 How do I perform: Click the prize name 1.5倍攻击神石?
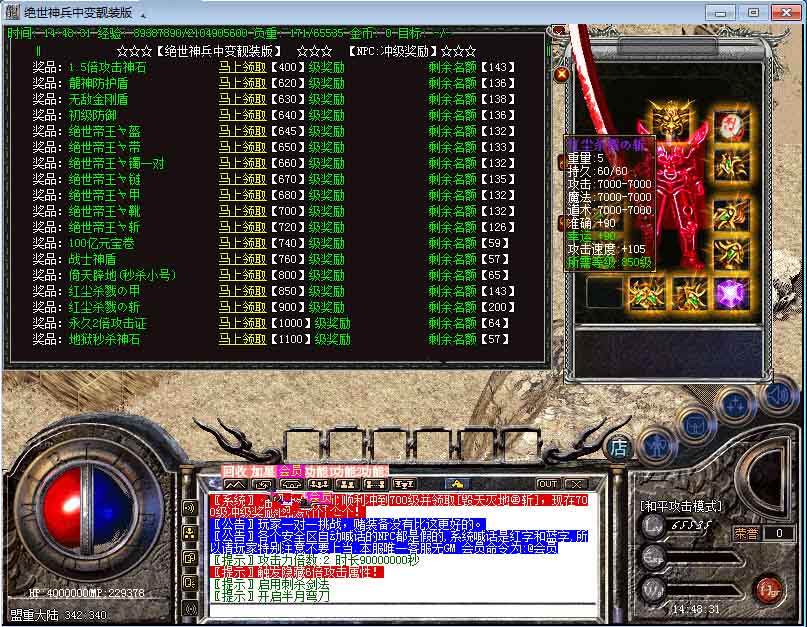(107, 67)
